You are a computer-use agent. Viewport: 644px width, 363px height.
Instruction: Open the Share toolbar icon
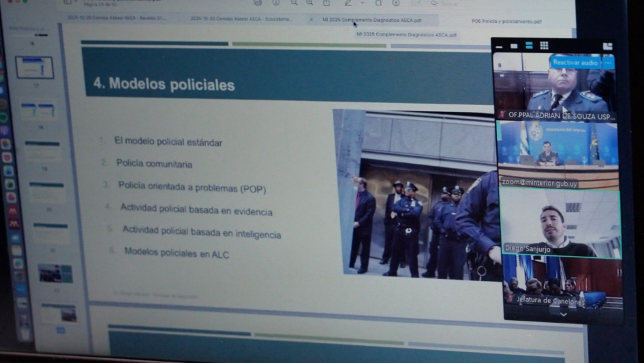click(326, 3)
